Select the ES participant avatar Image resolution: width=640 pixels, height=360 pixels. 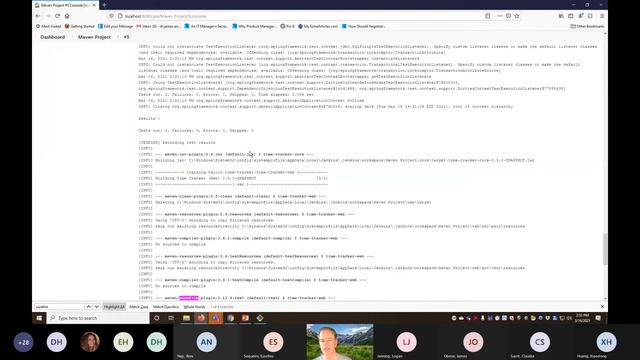click(x=273, y=342)
